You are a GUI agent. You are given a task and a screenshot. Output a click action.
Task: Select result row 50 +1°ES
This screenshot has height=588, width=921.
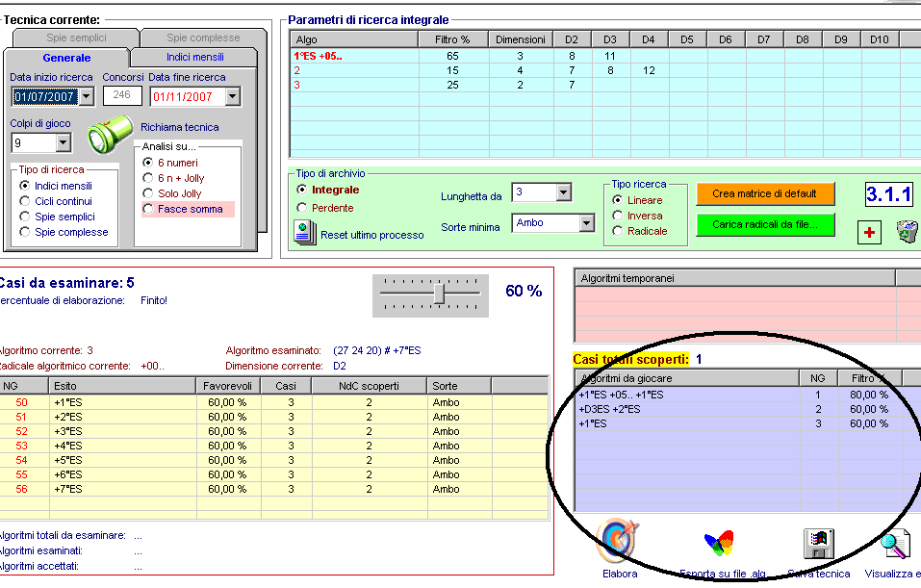(x=273, y=402)
